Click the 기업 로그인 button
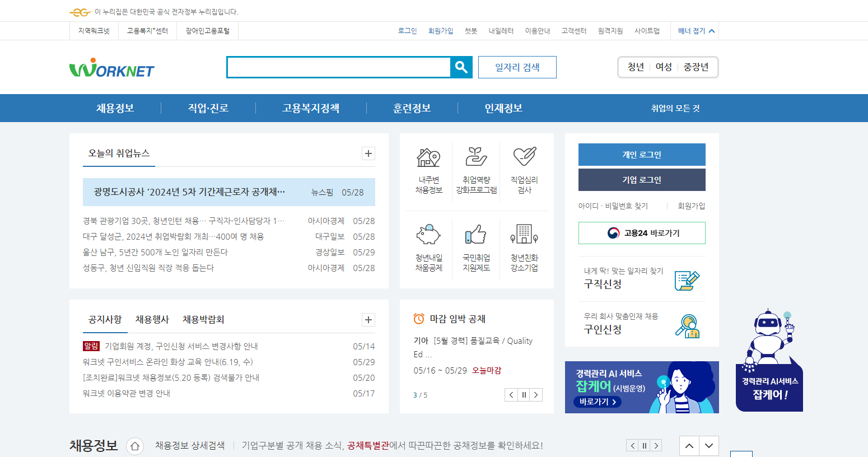 click(x=642, y=180)
